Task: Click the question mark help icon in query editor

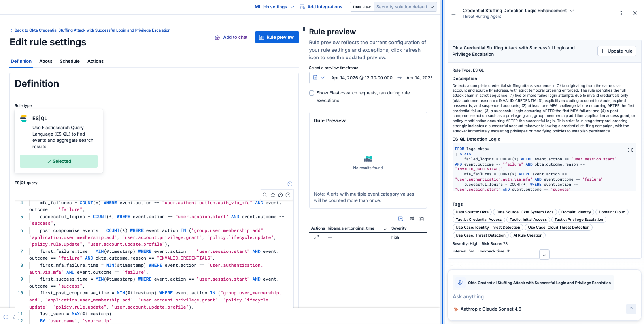Action: 288,195
